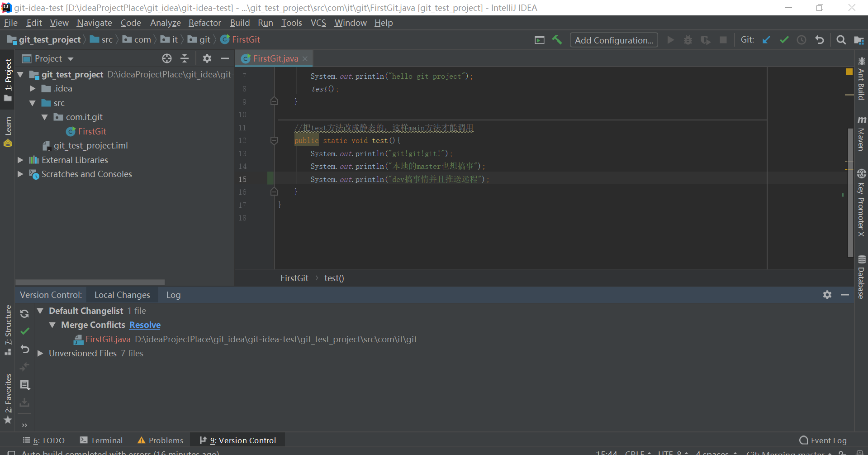
Task: Click the Build Project hammer icon
Action: [557, 40]
